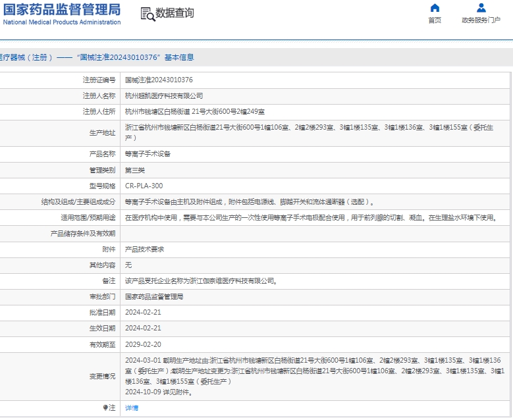Image resolution: width=513 pixels, height=420 pixels.
Task: Select registration number 国械注准20243010376 cell
Action: pos(159,80)
